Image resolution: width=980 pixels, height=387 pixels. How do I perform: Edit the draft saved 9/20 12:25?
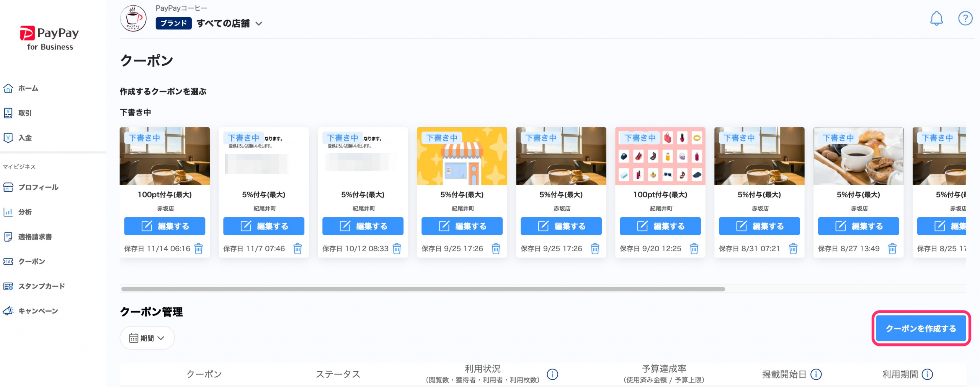660,226
